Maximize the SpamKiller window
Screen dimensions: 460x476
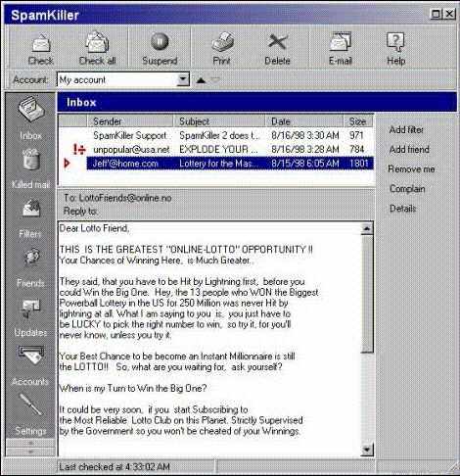coord(436,14)
